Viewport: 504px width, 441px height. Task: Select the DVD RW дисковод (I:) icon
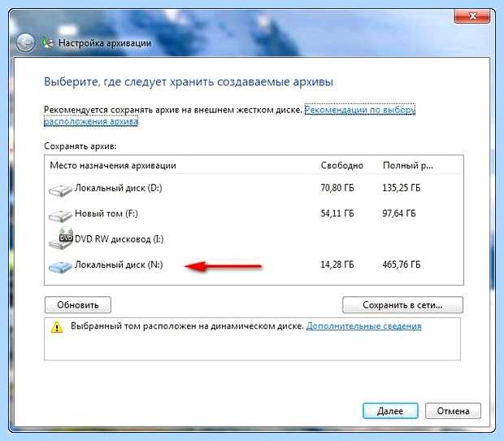[x=61, y=238]
